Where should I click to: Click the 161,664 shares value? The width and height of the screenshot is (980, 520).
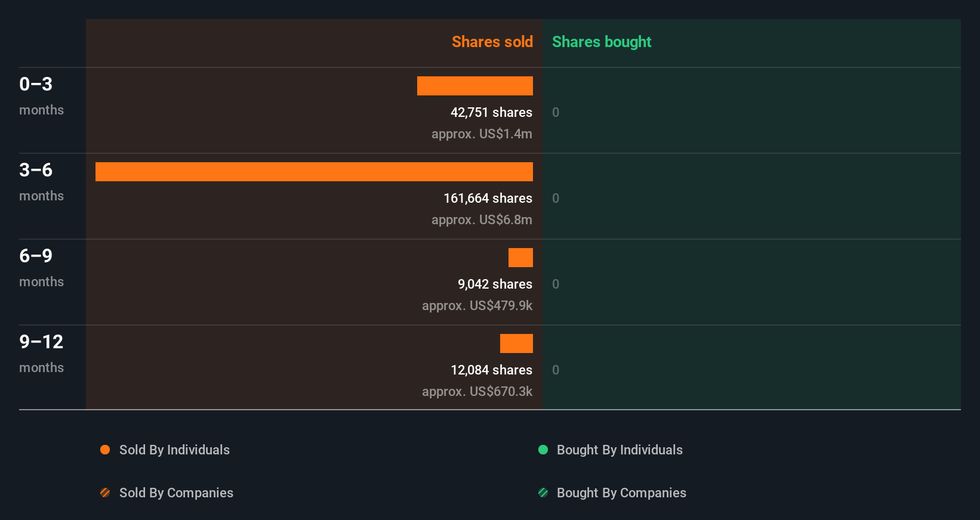(x=488, y=198)
